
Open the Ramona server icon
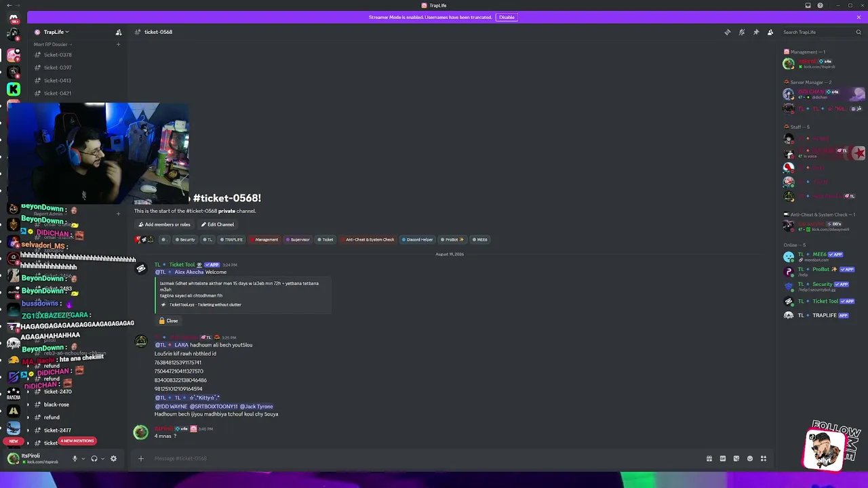(13, 395)
